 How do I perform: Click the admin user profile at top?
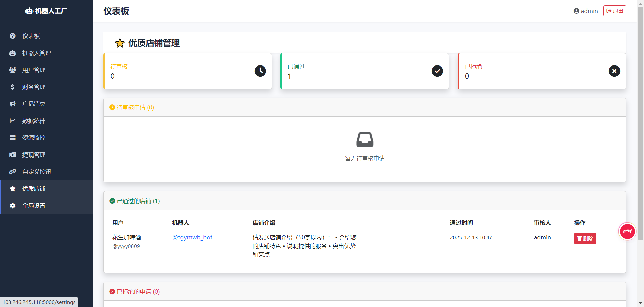pyautogui.click(x=586, y=11)
